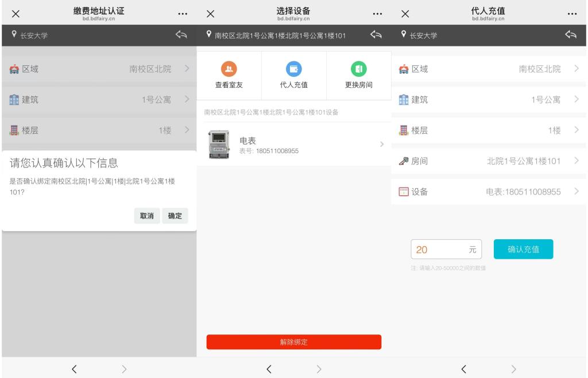The width and height of the screenshot is (588, 378).
Task: Focus the recharge amount field showing 20
Action: click(x=439, y=250)
